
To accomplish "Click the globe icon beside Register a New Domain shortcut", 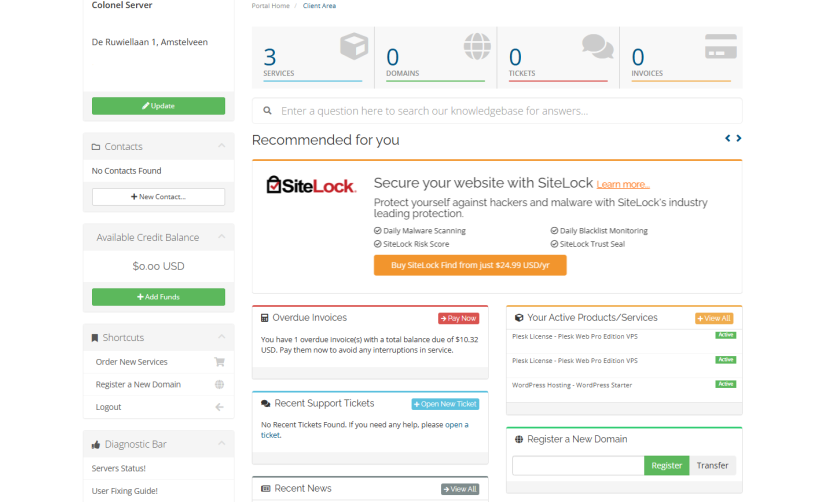I will pyautogui.click(x=219, y=385).
